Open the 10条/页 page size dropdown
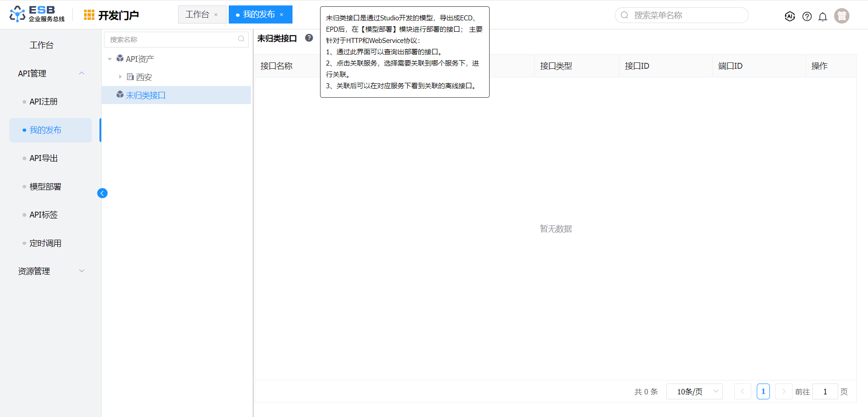Viewport: 868px width, 417px height. tap(694, 392)
